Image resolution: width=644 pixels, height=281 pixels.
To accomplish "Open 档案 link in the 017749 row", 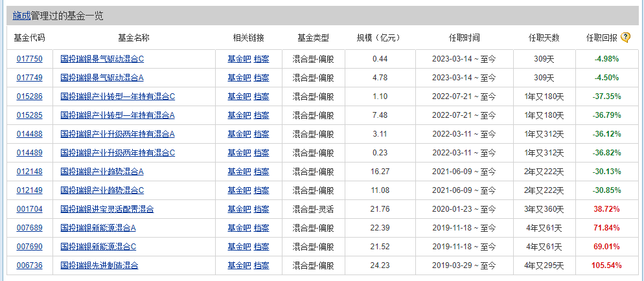I will (261, 78).
